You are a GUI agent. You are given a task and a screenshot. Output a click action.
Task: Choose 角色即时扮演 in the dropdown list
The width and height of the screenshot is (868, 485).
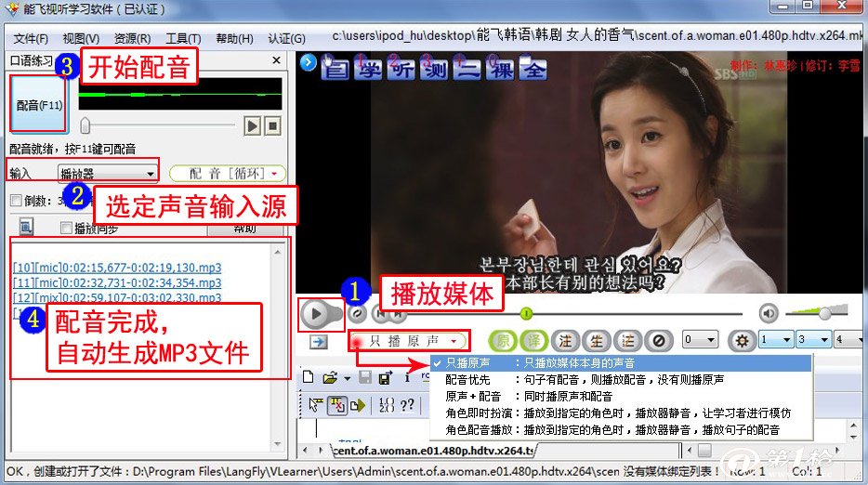pyautogui.click(x=621, y=413)
